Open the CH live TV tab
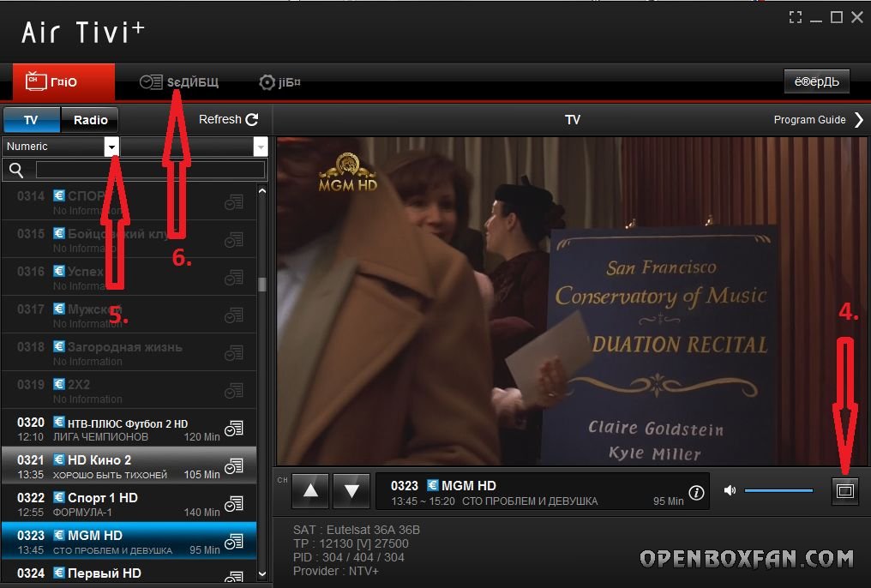This screenshot has width=871, height=588. (x=63, y=81)
